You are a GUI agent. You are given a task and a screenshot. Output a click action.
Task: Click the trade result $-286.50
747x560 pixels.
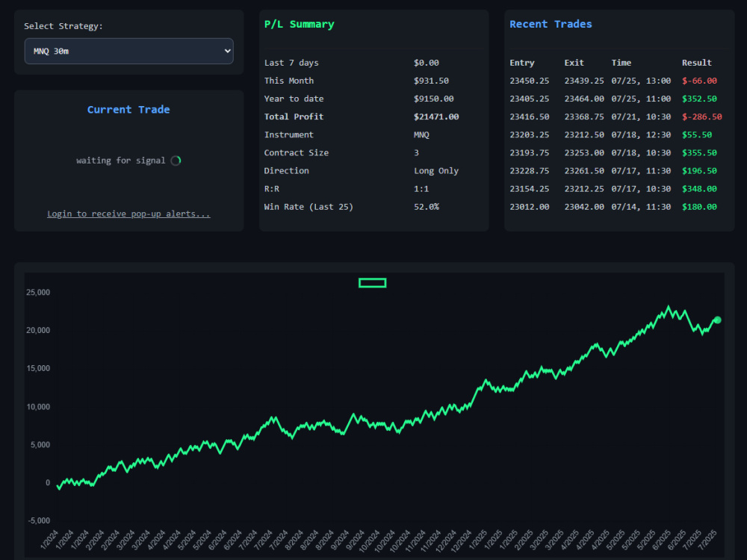click(701, 116)
